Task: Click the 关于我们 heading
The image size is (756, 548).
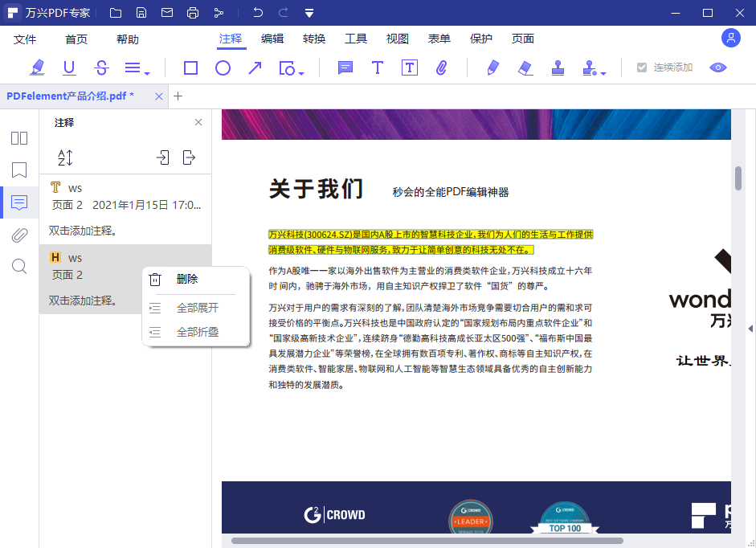Action: pyautogui.click(x=316, y=189)
